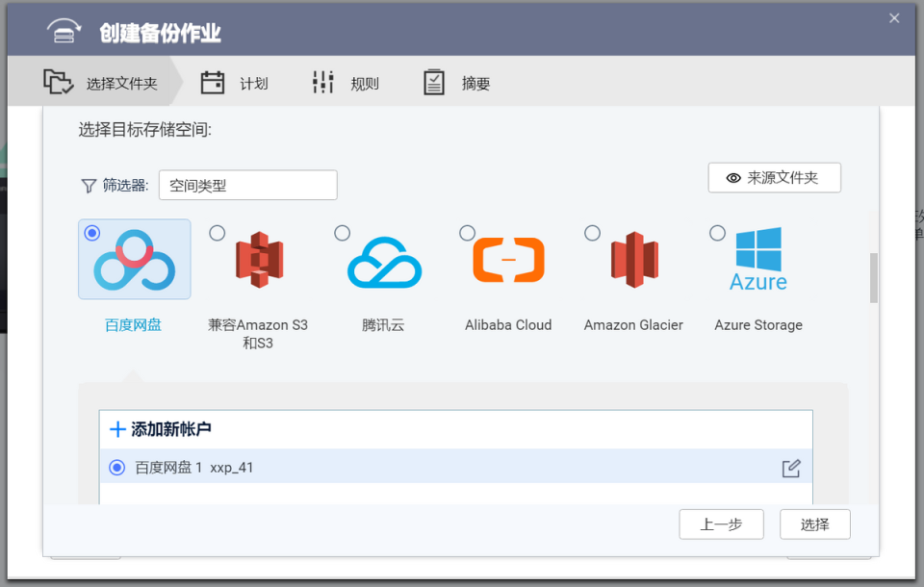Click the Amazon Glacier label text
Screen dimensions: 924x587
pyautogui.click(x=633, y=324)
